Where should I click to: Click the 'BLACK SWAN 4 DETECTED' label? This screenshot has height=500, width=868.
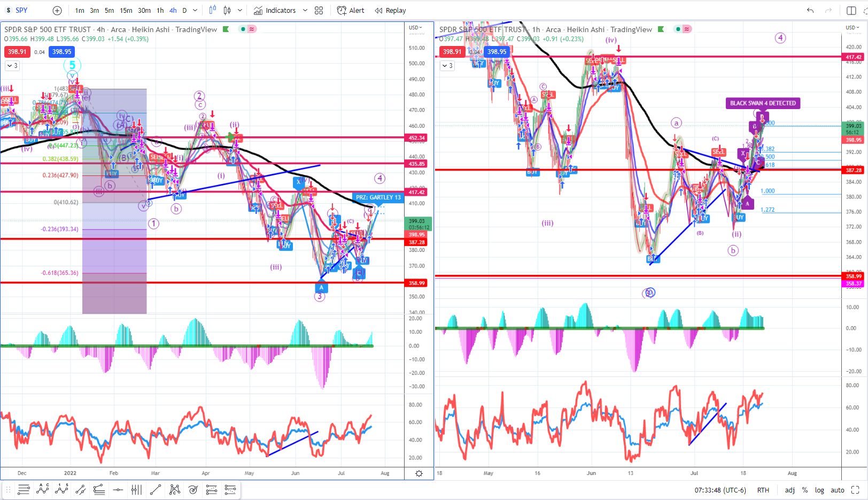coord(763,103)
